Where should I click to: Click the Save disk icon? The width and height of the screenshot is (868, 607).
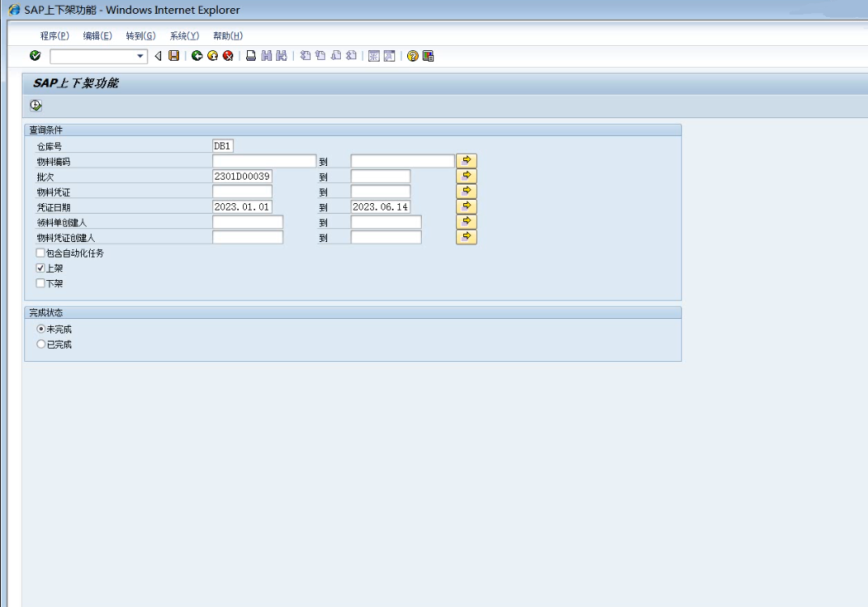tap(173, 56)
